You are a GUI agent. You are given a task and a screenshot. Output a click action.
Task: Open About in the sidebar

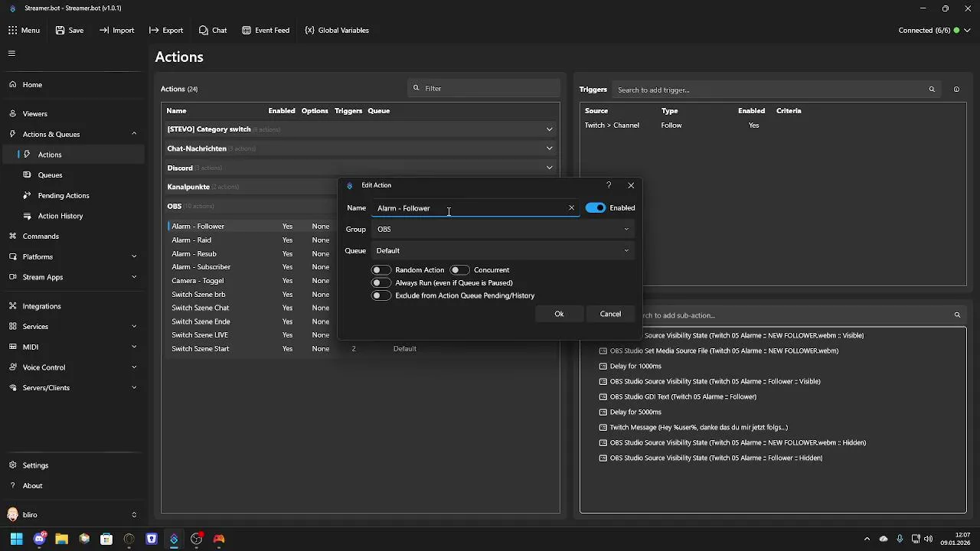[x=72, y=486]
